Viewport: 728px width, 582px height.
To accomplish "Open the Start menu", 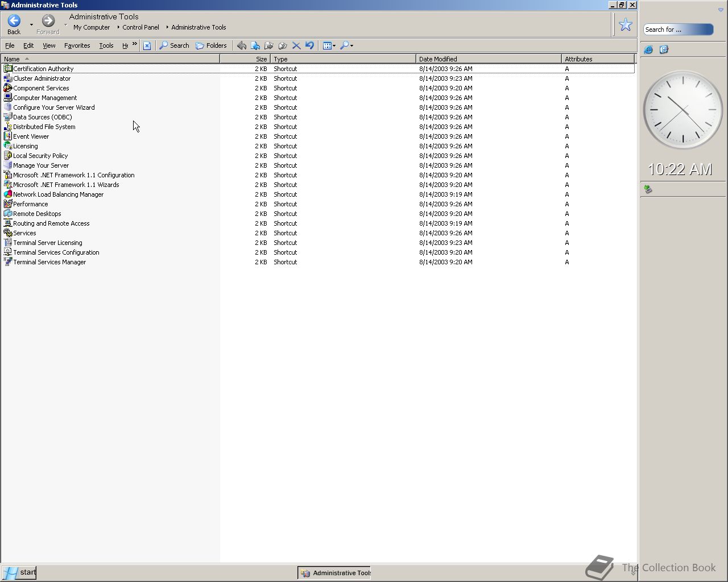I will coord(19,572).
